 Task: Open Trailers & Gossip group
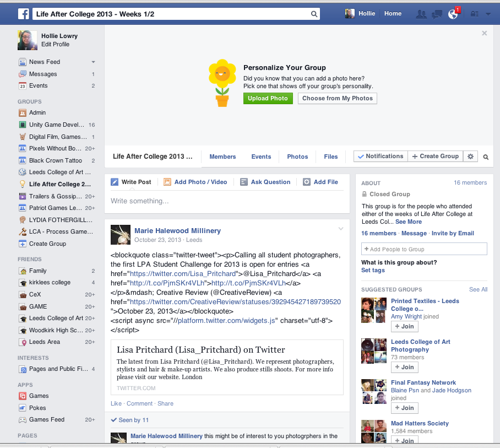coord(57,196)
